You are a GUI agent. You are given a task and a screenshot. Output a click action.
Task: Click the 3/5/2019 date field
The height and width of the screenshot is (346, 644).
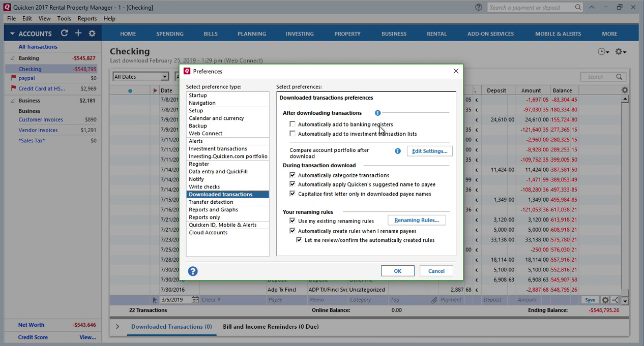[x=175, y=300]
